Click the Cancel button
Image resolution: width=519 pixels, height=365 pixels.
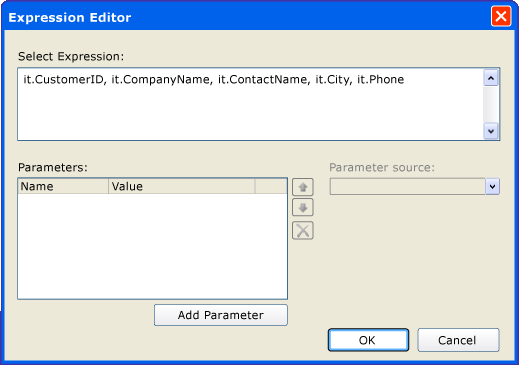[x=458, y=340]
